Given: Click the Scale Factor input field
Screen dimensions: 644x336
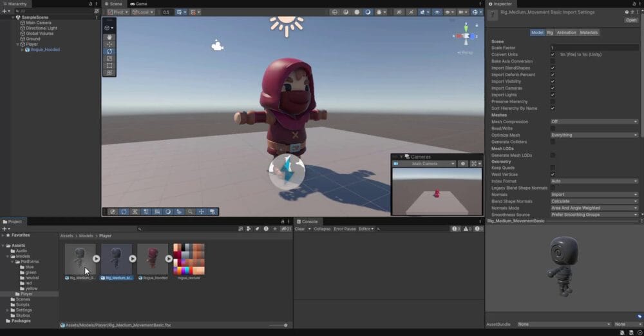Looking at the screenshot, I should pyautogui.click(x=594, y=48).
